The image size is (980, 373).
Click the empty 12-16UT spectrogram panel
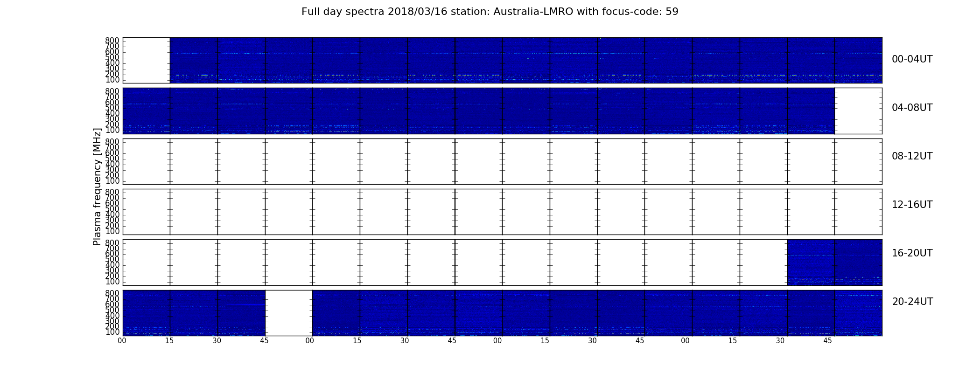click(502, 212)
